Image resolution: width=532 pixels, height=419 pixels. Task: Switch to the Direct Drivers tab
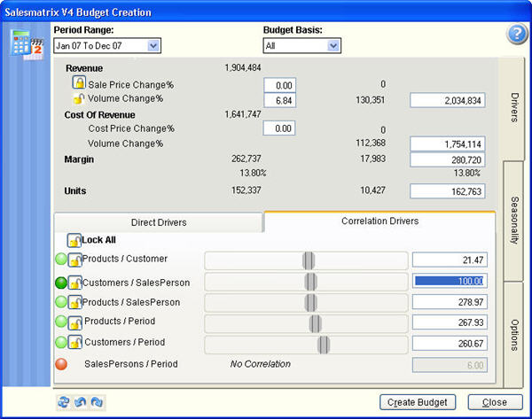[x=159, y=222]
